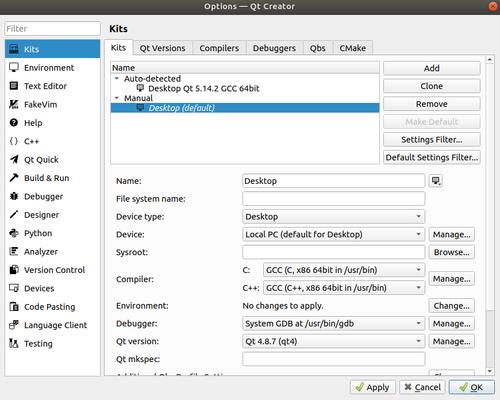Switch to the Compilers tab
The image size is (500, 400).
click(x=219, y=48)
